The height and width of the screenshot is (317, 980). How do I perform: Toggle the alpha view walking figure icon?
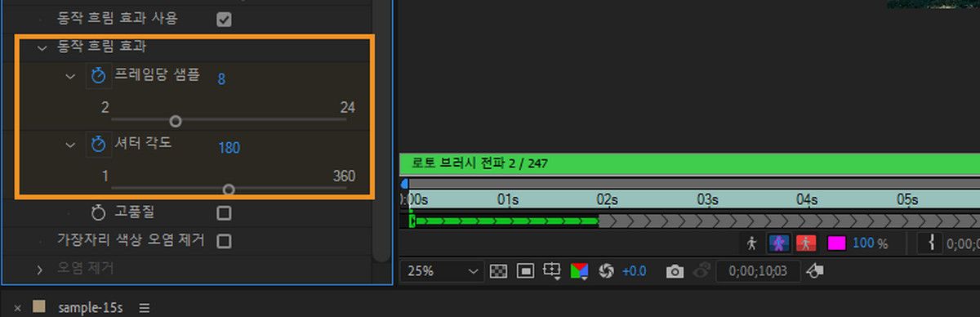pyautogui.click(x=751, y=243)
